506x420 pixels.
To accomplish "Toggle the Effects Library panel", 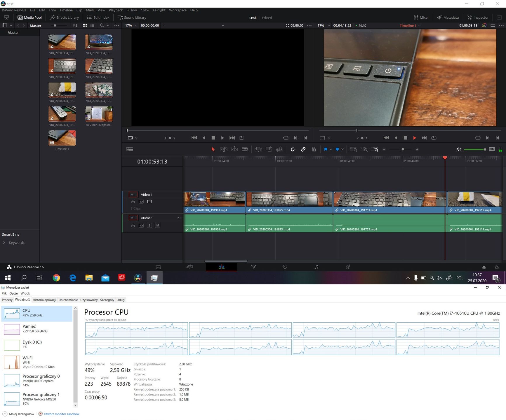I will click(64, 17).
